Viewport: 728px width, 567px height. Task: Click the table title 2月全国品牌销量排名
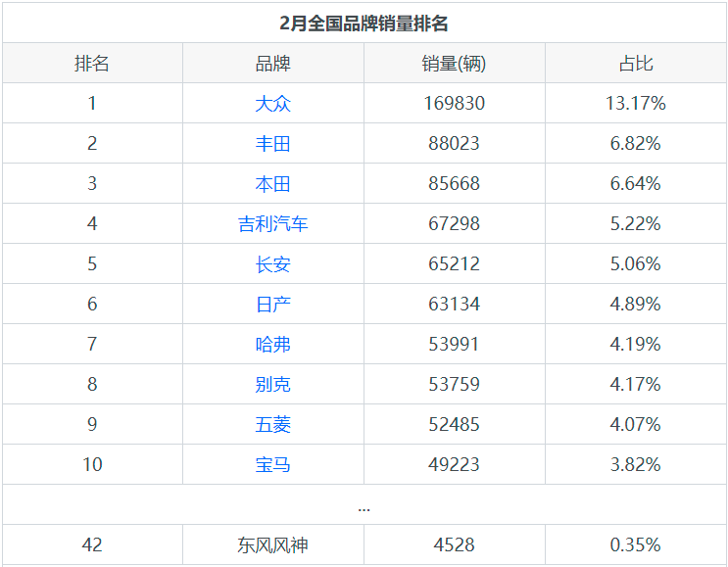click(364, 24)
